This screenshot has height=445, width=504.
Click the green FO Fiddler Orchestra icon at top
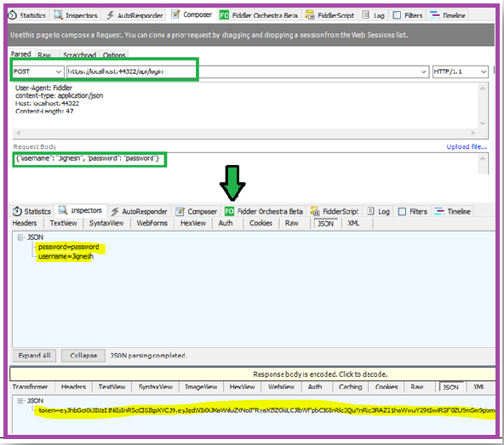pos(224,14)
